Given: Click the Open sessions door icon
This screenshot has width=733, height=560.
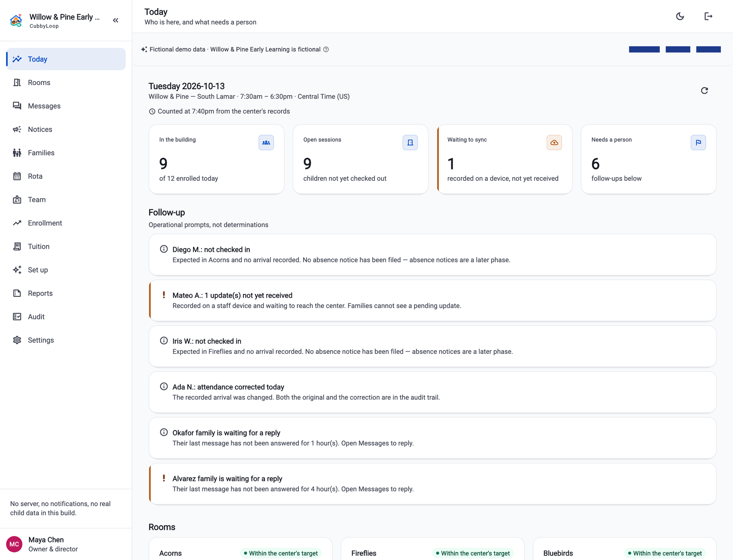Looking at the screenshot, I should click(x=410, y=143).
